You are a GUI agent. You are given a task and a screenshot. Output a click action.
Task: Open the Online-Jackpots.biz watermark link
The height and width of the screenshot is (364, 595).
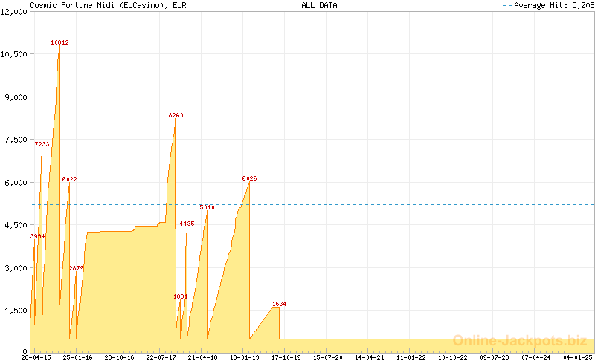pos(519,341)
